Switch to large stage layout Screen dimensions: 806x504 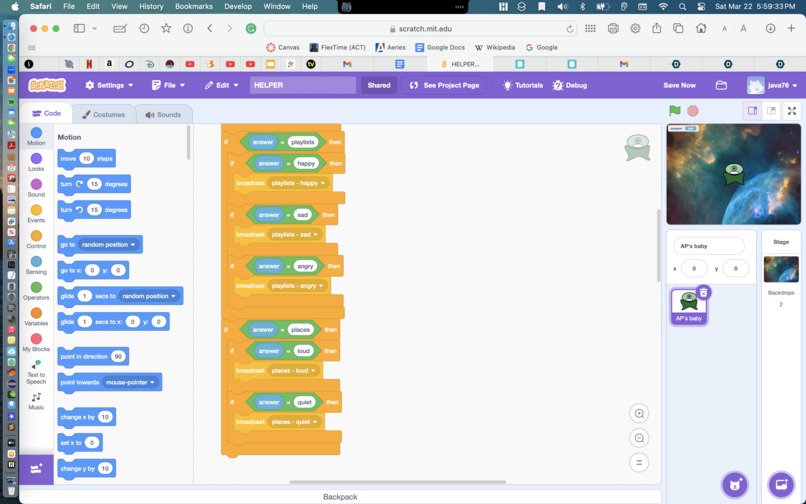(771, 111)
